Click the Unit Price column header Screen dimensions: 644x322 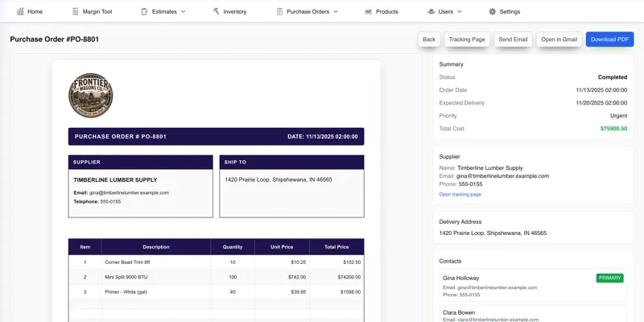coord(282,247)
